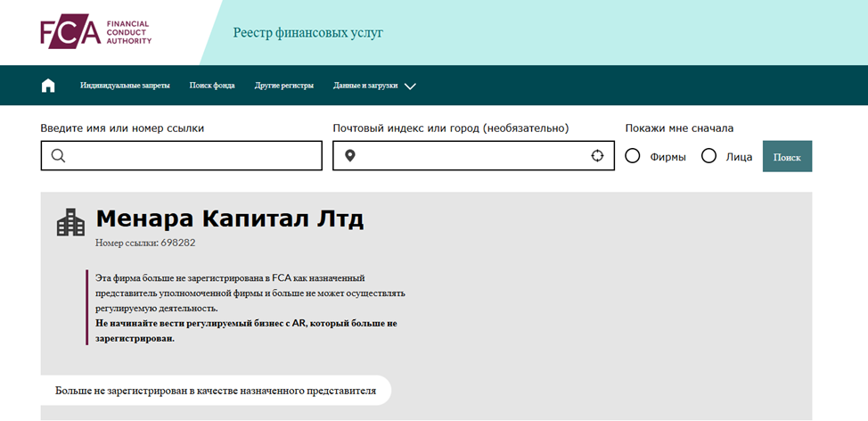Click the location pin icon in postcode field
Image resolution: width=868 pixels, height=421 pixels.
point(349,156)
